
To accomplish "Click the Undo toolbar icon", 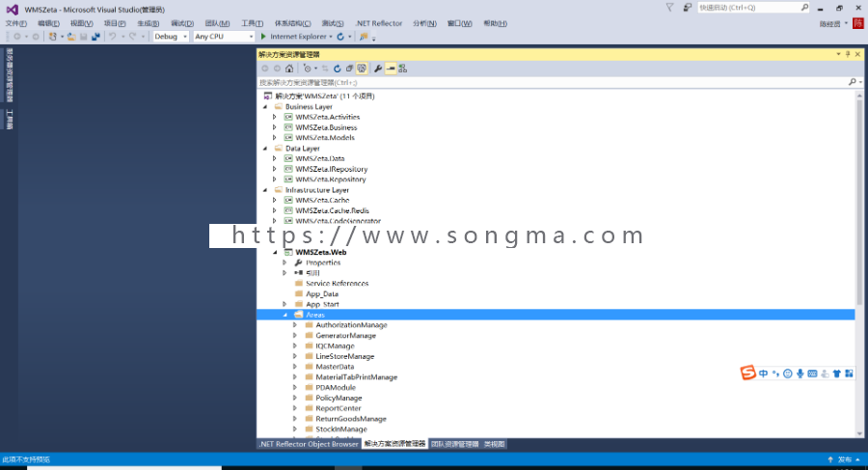I will click(x=113, y=37).
